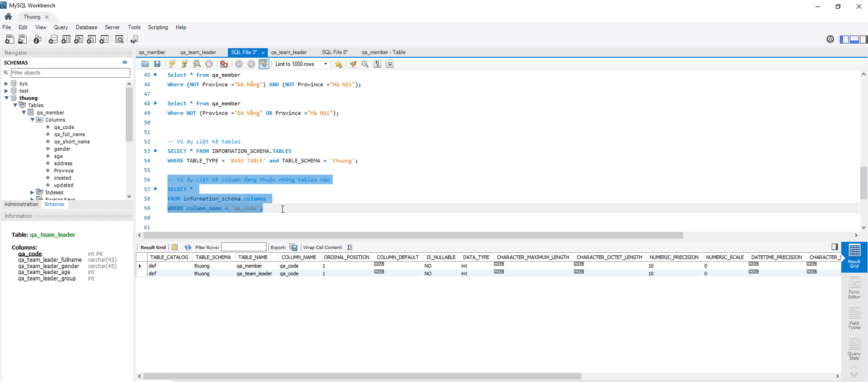
Task: Click the editor horizontal scrollbar
Action: pos(413,235)
